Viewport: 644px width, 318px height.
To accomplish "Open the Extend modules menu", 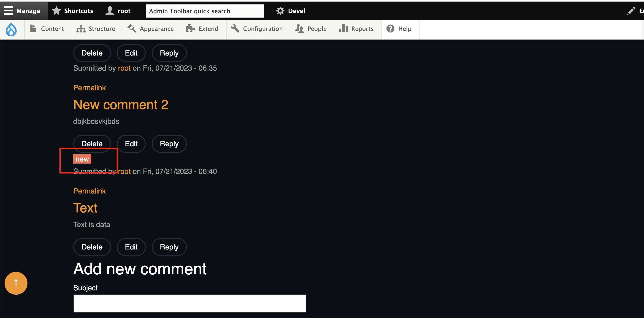I will (x=203, y=29).
